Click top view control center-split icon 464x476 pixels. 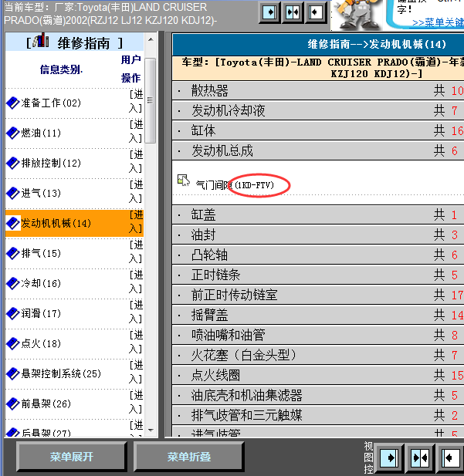pos(293,13)
